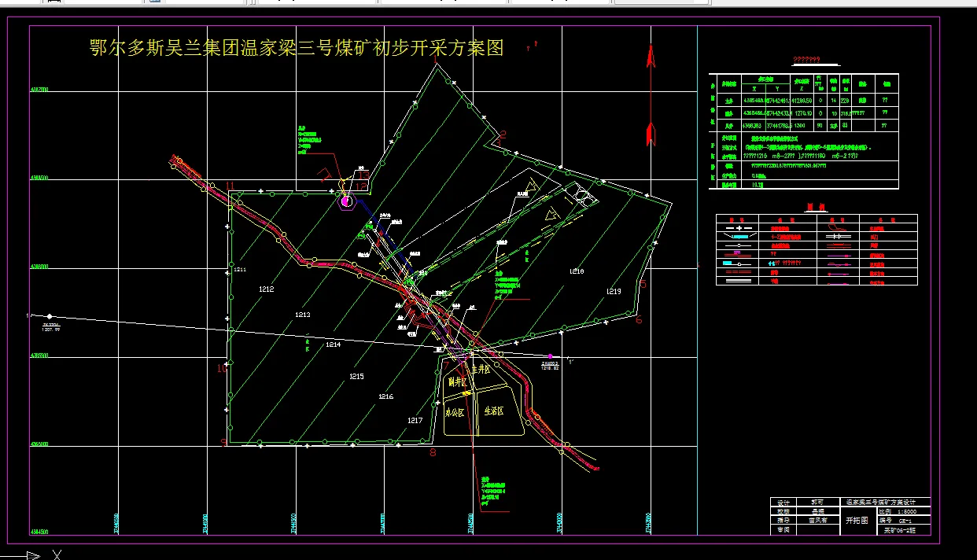The width and height of the screenshot is (977, 560).
Task: Click the magenta borehole point near ZK602-2
Action: point(550,357)
